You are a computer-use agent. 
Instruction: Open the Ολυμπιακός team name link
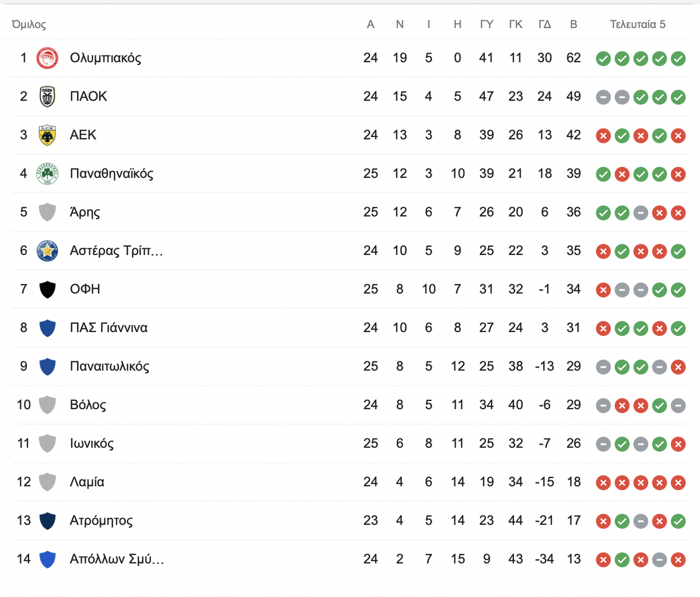pyautogui.click(x=106, y=58)
